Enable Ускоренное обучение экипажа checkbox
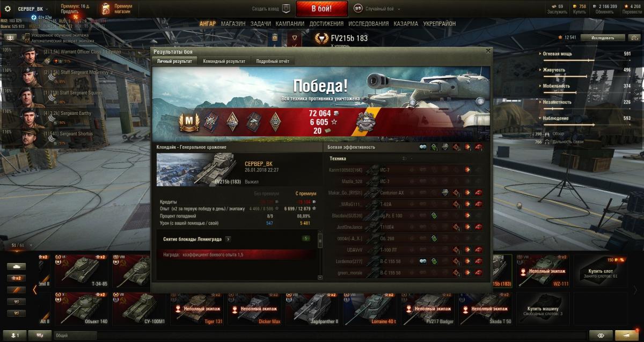Screen dimensions: 644x342 click(27, 35)
